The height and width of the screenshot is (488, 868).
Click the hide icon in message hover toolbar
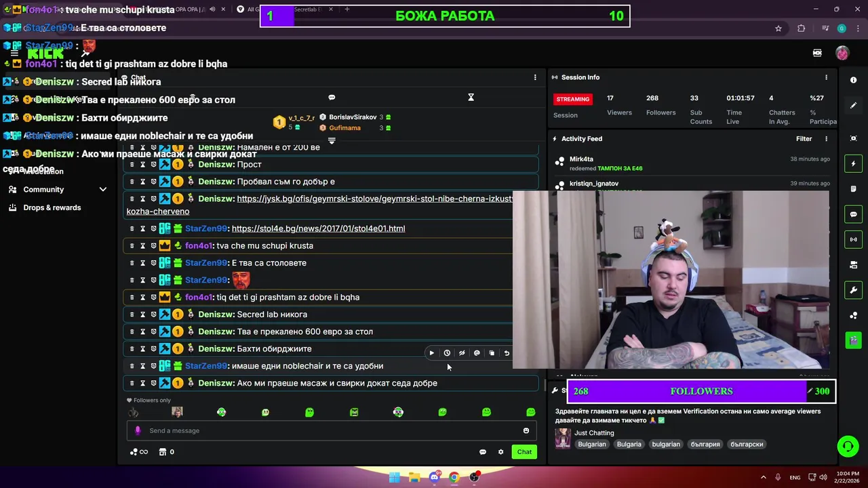coord(462,353)
